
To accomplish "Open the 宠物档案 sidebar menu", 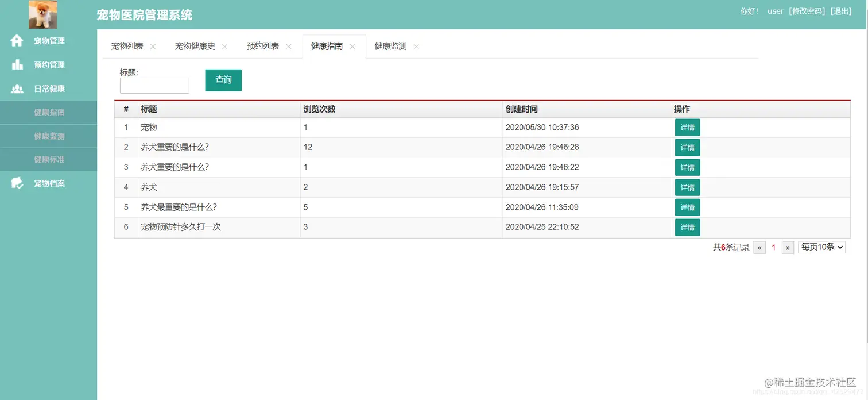I will click(x=48, y=183).
